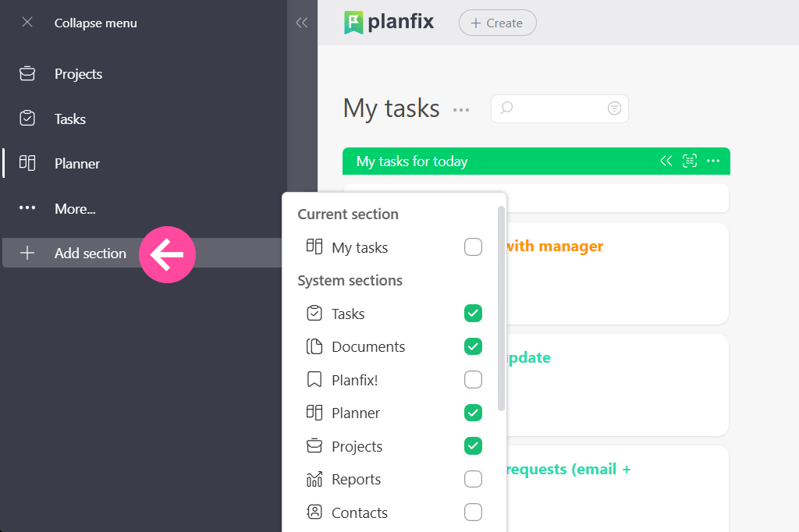Screen dimensions: 799x532
Task: Open the task with manager link
Action: point(556,246)
